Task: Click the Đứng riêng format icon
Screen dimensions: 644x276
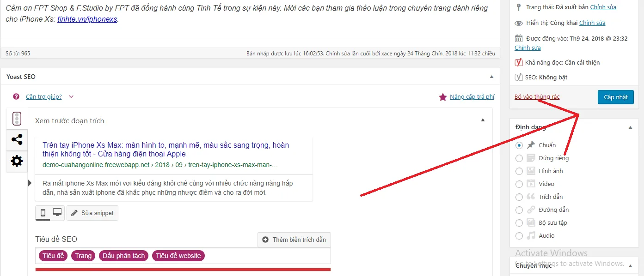Action: tap(531, 158)
